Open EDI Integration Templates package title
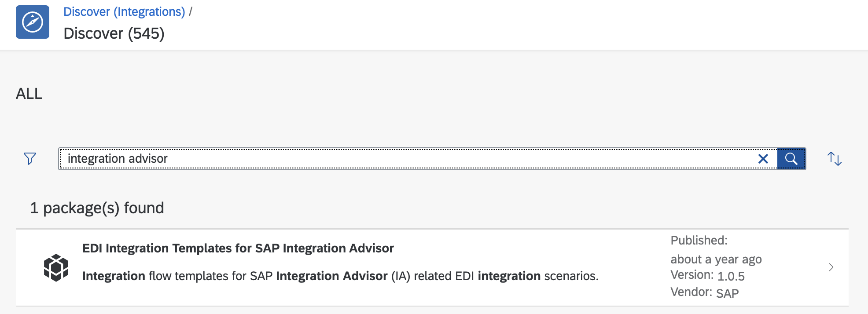The image size is (868, 314). (238, 248)
